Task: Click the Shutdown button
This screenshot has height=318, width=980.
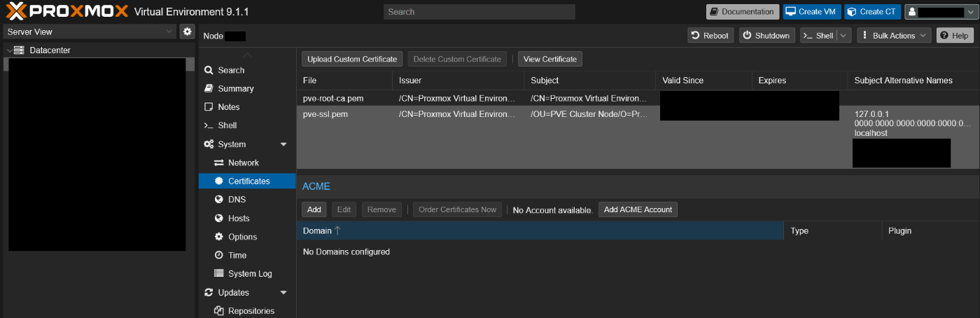Action: click(x=766, y=36)
